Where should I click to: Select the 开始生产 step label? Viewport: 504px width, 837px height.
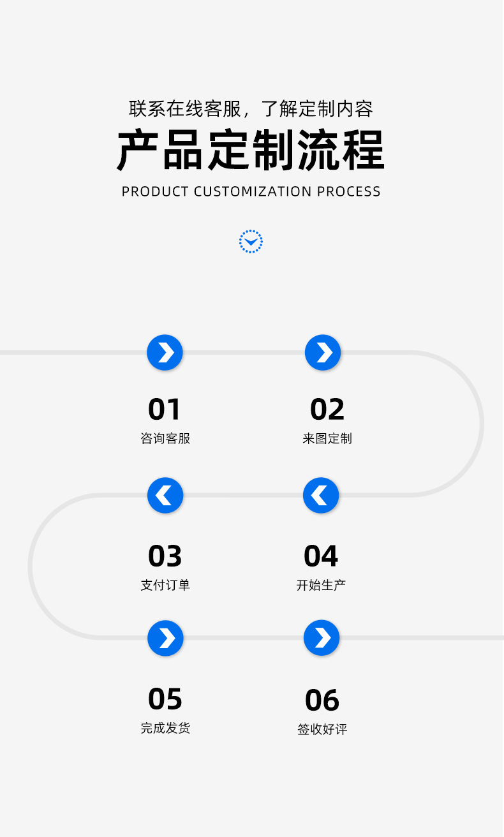[321, 585]
